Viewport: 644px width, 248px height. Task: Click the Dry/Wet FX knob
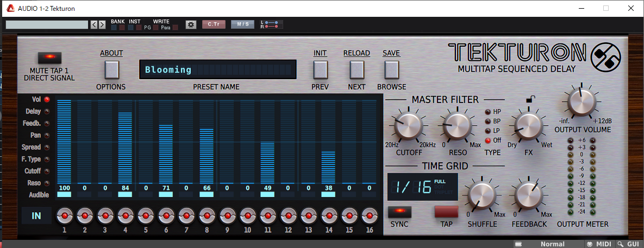click(529, 127)
